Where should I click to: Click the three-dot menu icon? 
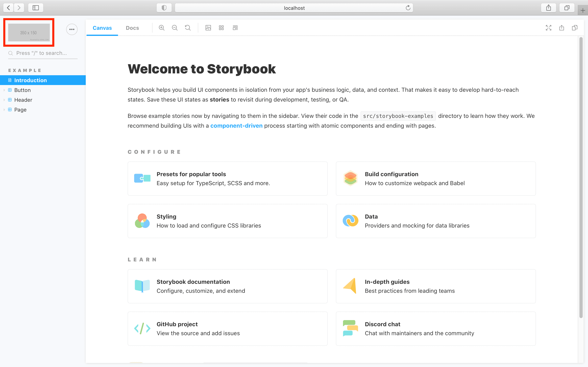tap(71, 29)
